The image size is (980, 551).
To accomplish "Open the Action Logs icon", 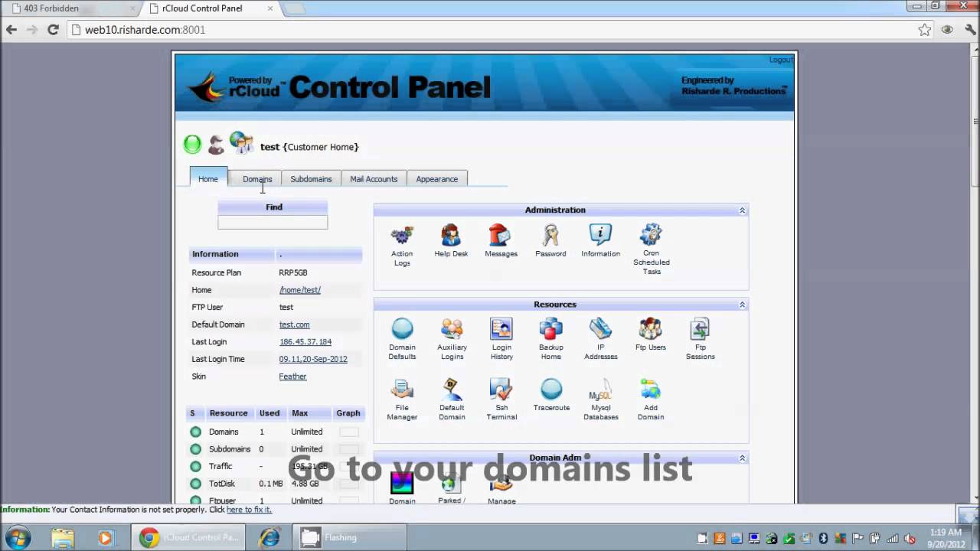I will 402,236.
